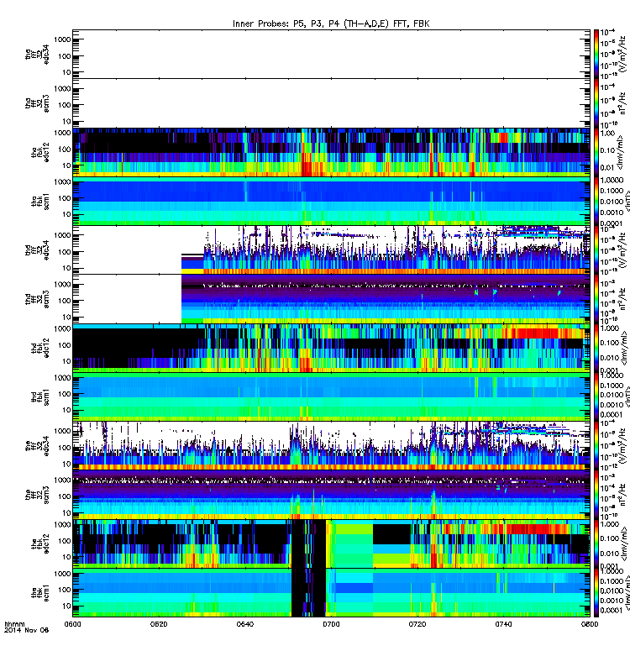Click the 0700 time axis label
The image size is (630, 672).
click(331, 624)
